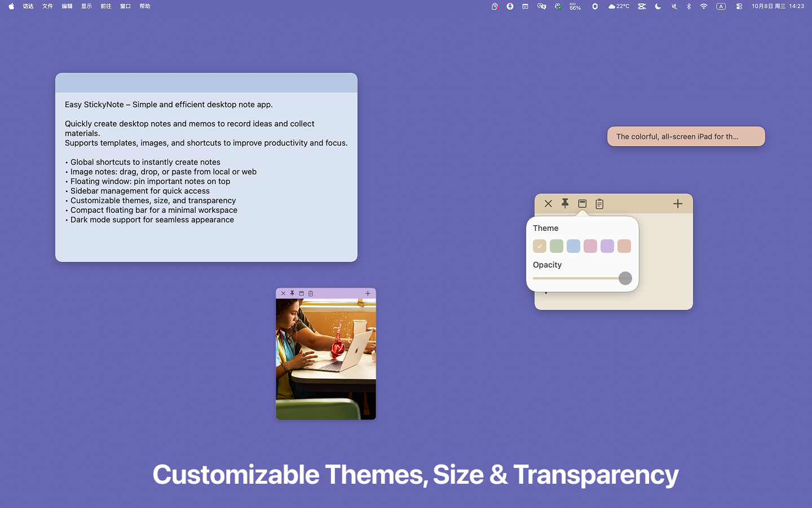The width and height of the screenshot is (812, 508).
Task: Pin the beige sticky note on top
Action: [x=565, y=204]
